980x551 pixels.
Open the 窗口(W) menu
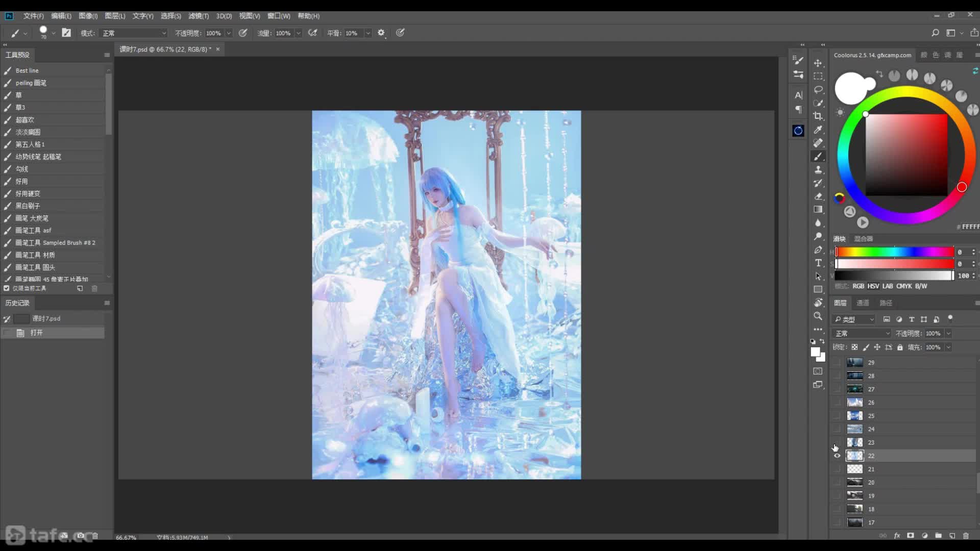coord(279,16)
